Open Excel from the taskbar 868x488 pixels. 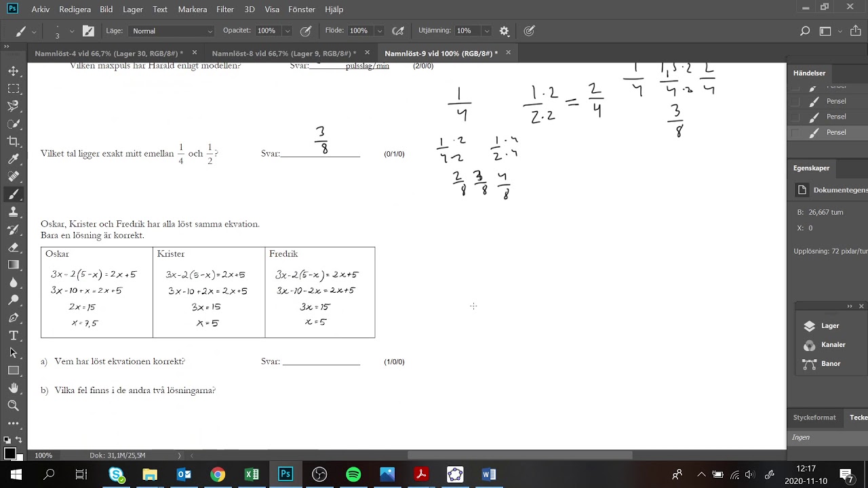[x=252, y=474]
